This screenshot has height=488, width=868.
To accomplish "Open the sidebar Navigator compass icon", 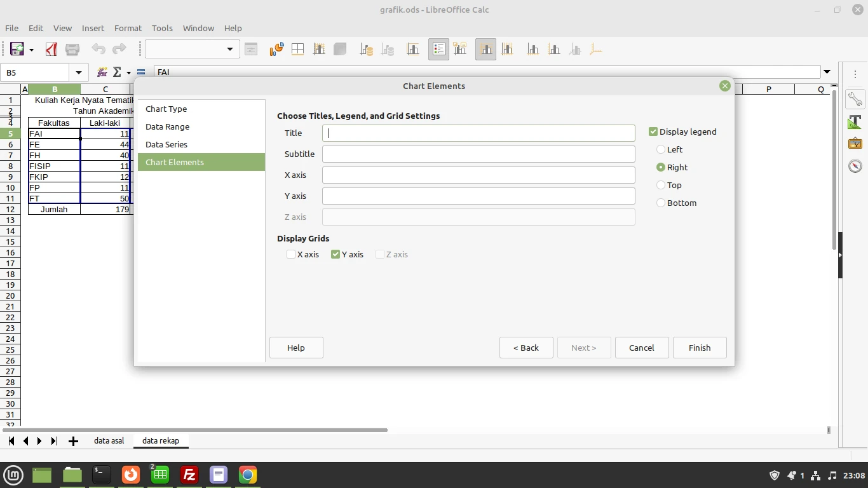I will pyautogui.click(x=855, y=166).
